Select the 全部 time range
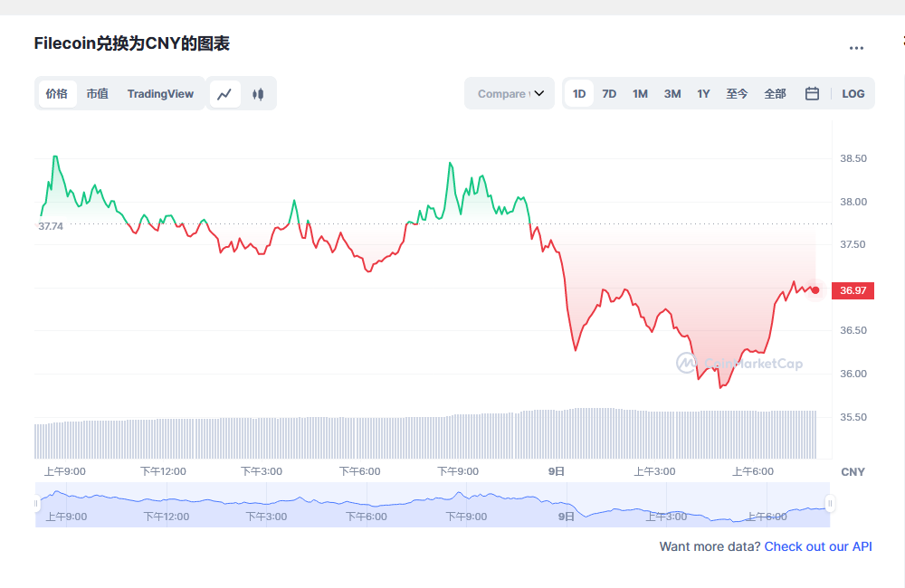 click(x=776, y=93)
